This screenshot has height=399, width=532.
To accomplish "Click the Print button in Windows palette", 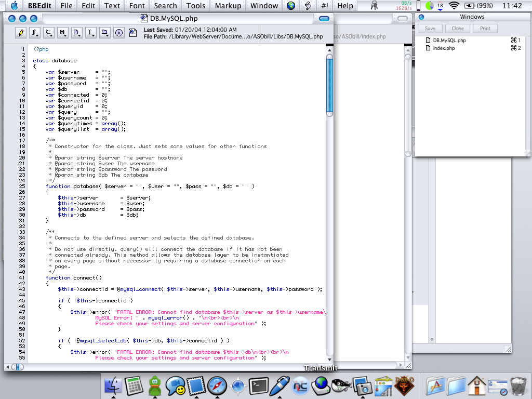I will click(x=485, y=29).
